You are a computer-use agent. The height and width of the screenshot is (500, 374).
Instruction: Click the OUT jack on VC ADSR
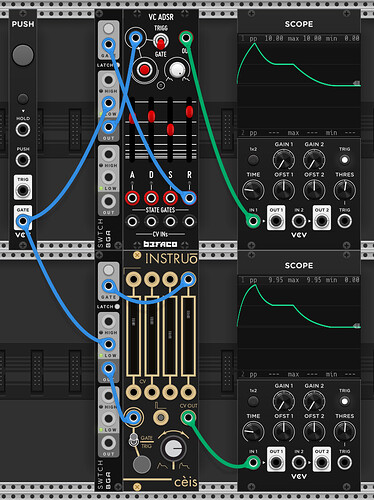(186, 38)
